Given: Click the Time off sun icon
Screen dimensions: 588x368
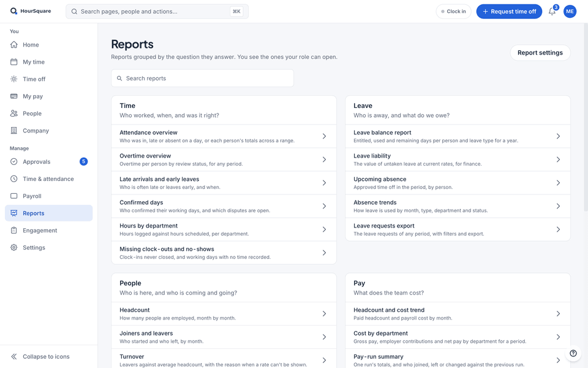Looking at the screenshot, I should [14, 79].
